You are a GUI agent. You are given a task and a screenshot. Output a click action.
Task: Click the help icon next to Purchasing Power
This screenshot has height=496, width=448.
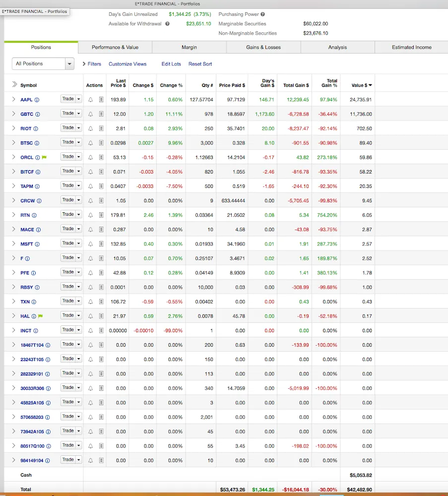click(262, 14)
